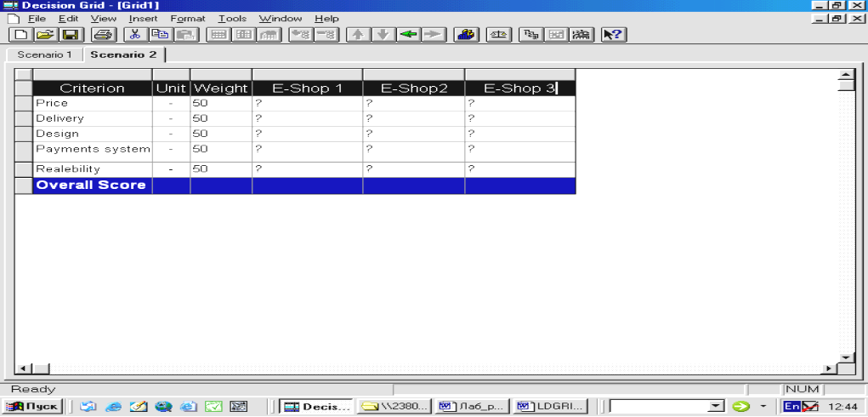Viewport: 868px width, 417px height.
Task: Click the move right arrow icon
Action: [x=434, y=35]
